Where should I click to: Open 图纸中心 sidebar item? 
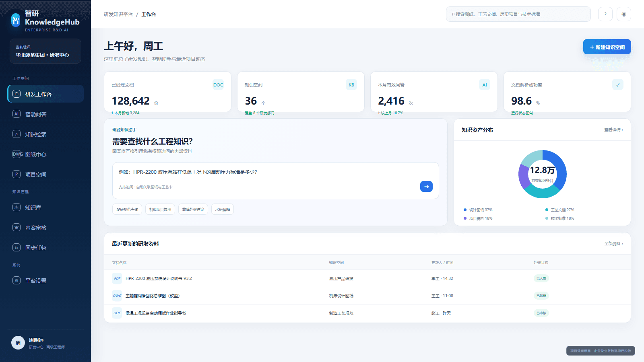(45, 154)
